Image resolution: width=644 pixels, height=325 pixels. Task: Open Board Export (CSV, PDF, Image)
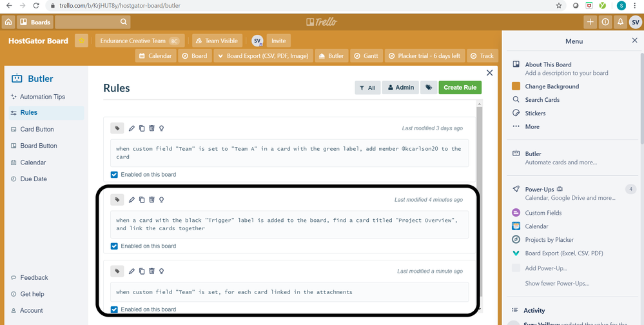point(263,56)
